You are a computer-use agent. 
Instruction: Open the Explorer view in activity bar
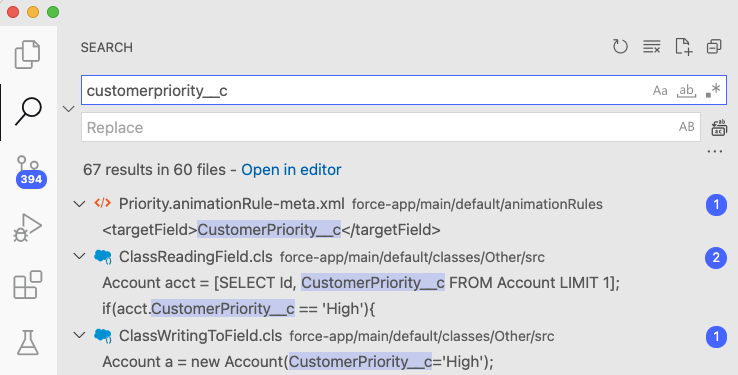pos(28,55)
